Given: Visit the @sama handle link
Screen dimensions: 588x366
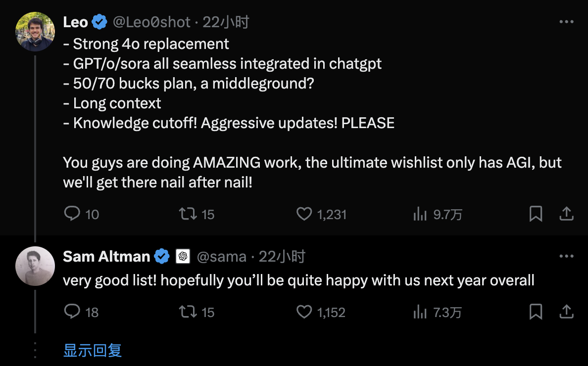Looking at the screenshot, I should point(221,257).
